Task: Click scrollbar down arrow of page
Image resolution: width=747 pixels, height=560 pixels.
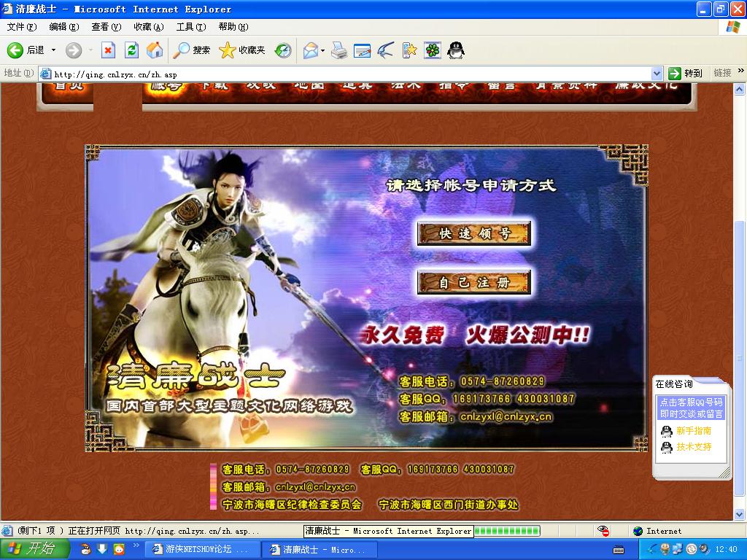Action: 740,514
